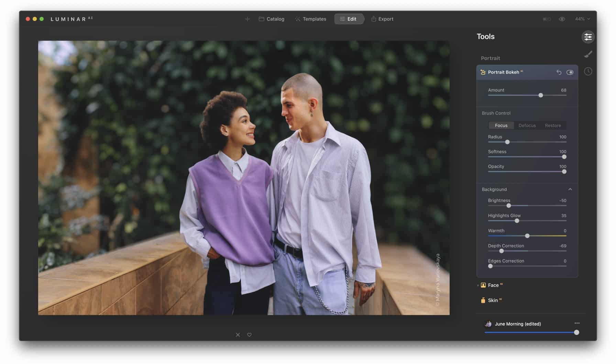Click the Highlights Glow slider handle
This screenshot has height=364, width=616.
click(x=517, y=221)
